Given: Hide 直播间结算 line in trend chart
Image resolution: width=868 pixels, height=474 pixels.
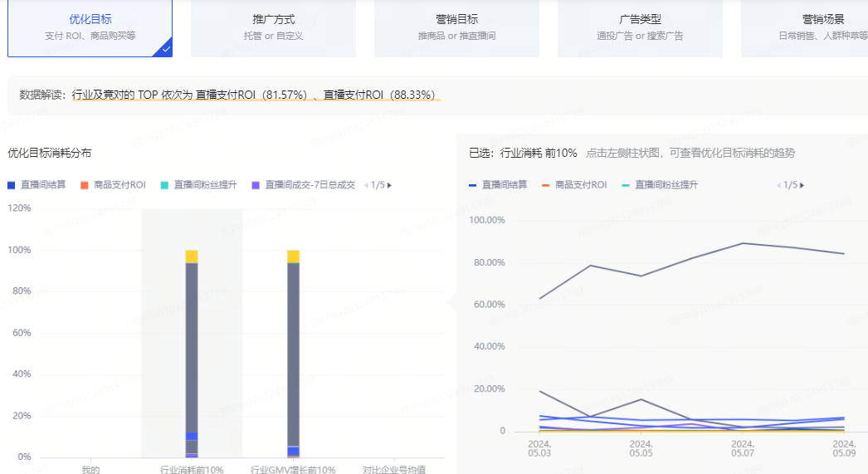Looking at the screenshot, I should point(498,185).
